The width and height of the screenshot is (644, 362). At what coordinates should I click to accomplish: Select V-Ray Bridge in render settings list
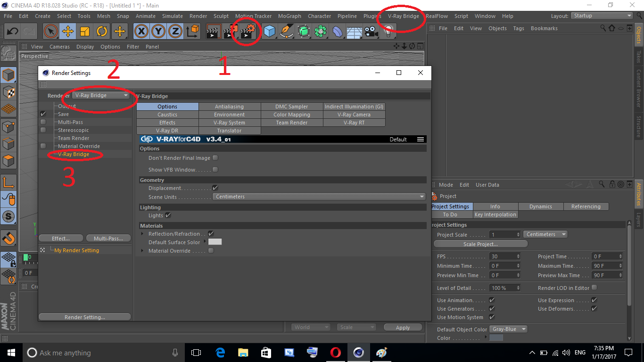[x=74, y=154]
